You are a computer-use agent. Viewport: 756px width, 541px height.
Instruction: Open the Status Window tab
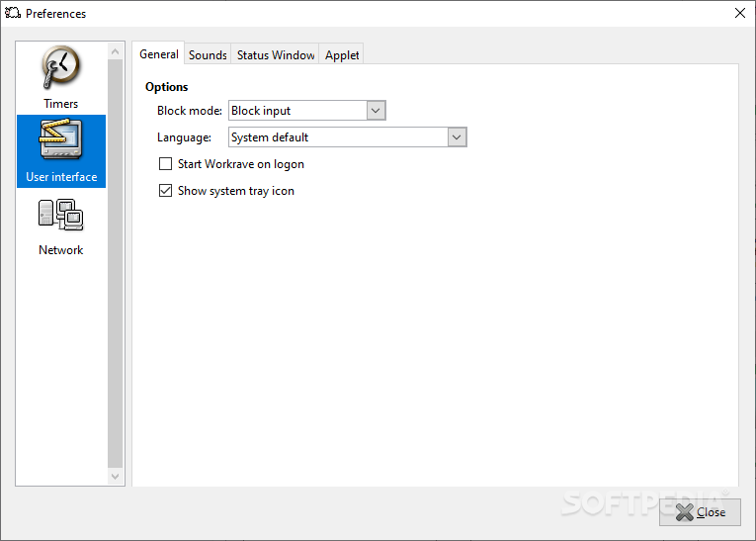tap(276, 55)
